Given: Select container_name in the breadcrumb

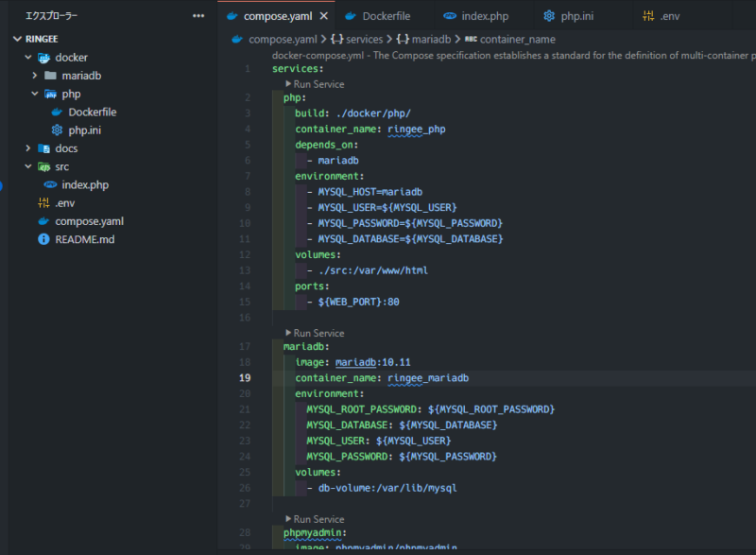Looking at the screenshot, I should pos(517,40).
